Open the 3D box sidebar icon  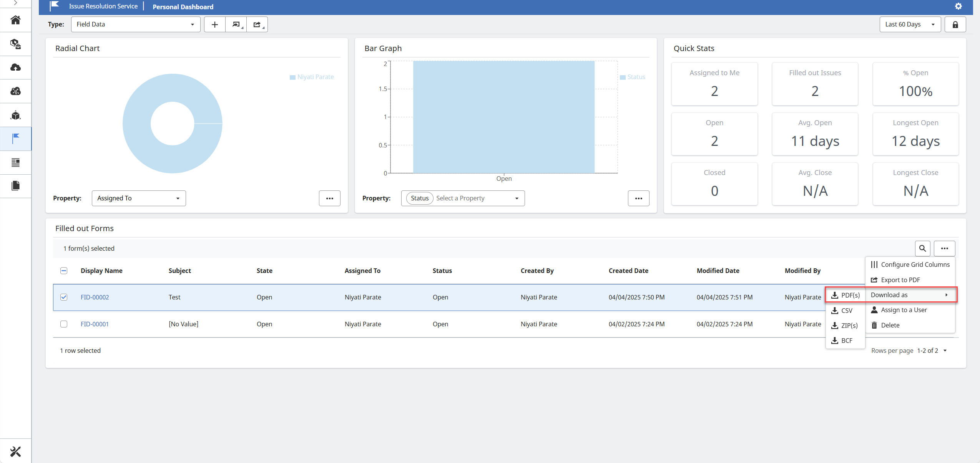coord(15,115)
